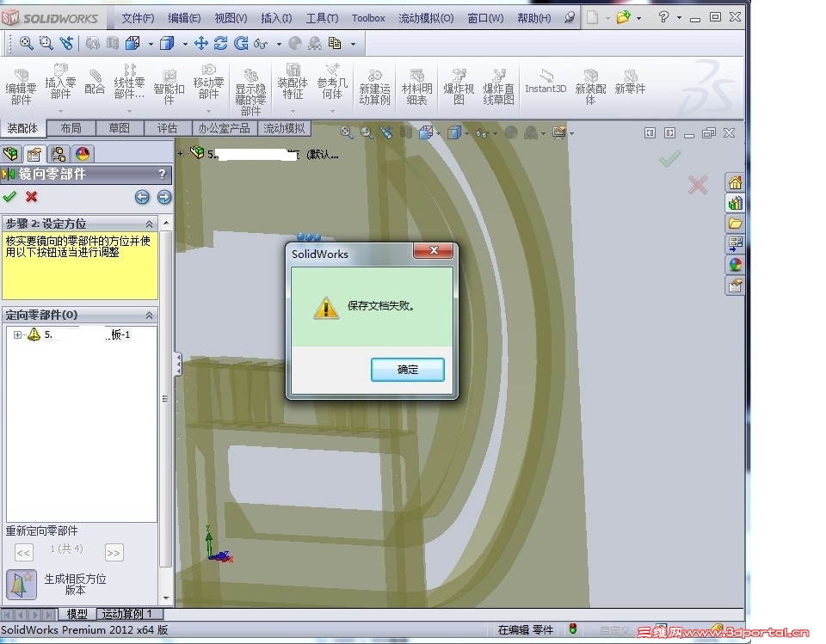The height and width of the screenshot is (644, 826).
Task: Select the 装配体特征 tool
Action: [293, 82]
